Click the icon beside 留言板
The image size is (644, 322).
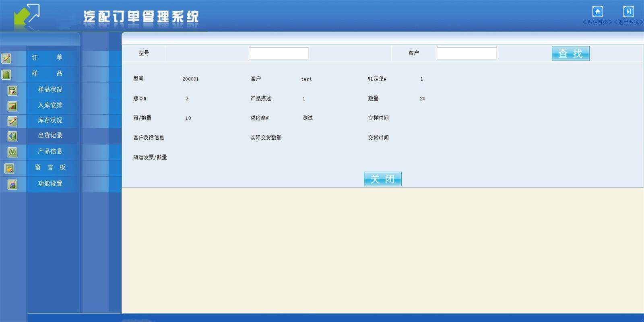[9, 168]
